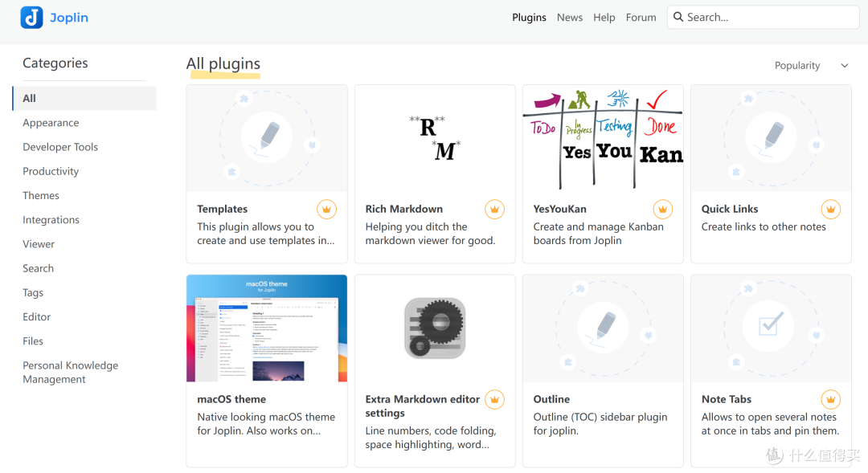Visit the Forum link in header
The height and width of the screenshot is (473, 868).
(x=641, y=17)
